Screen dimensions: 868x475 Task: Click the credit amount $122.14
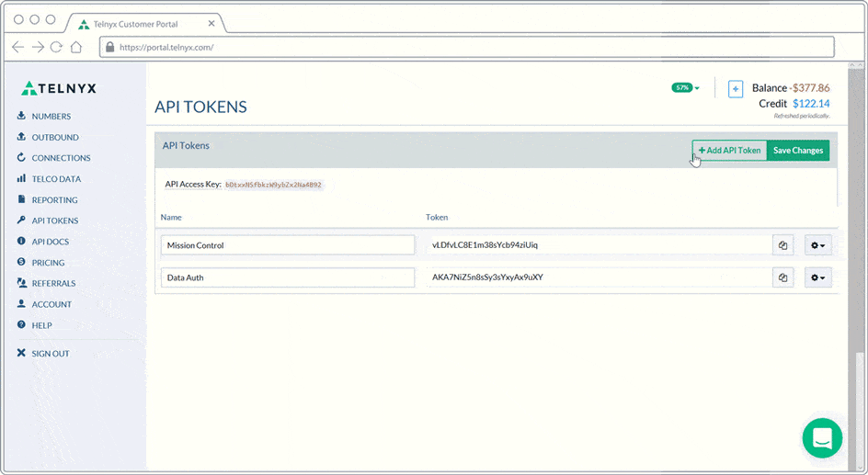click(x=811, y=104)
